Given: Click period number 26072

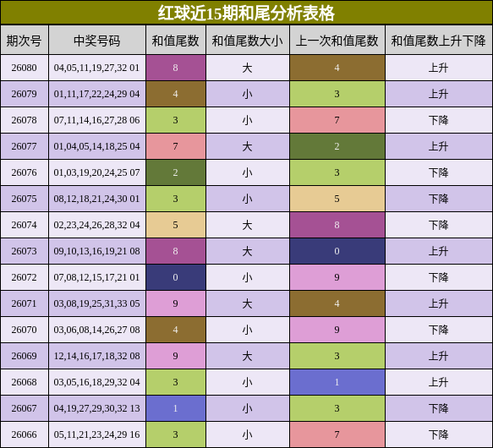Looking at the screenshot, I should (25, 277).
